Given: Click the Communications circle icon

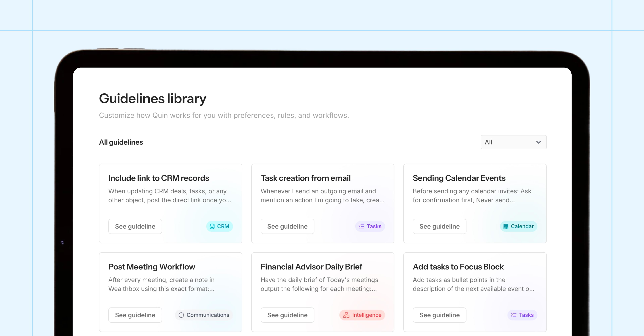Looking at the screenshot, I should point(181,315).
